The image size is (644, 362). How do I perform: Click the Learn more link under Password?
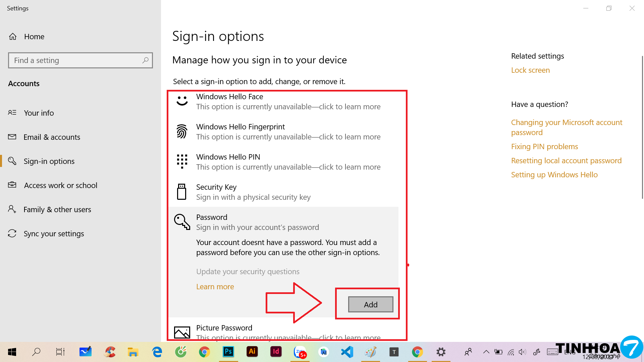215,287
